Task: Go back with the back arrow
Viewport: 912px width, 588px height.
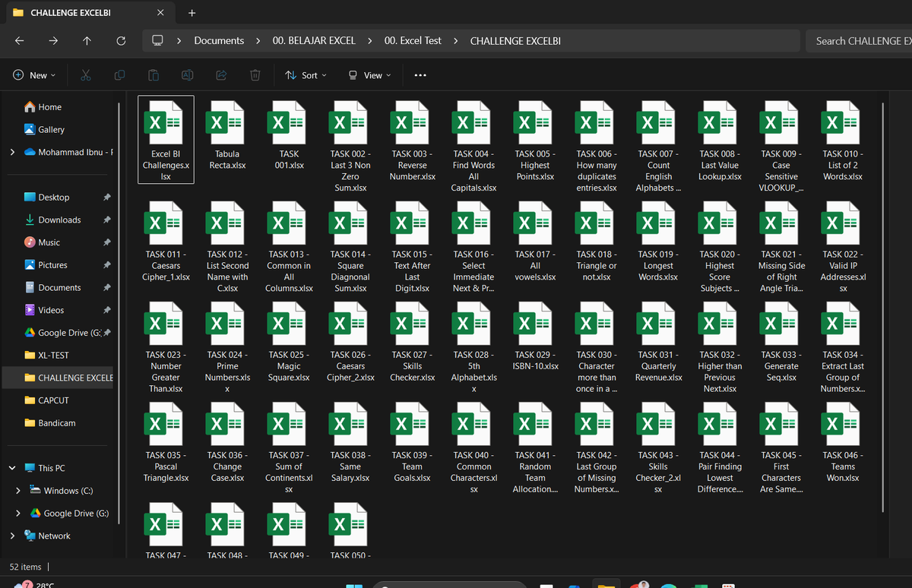Action: pyautogui.click(x=19, y=41)
